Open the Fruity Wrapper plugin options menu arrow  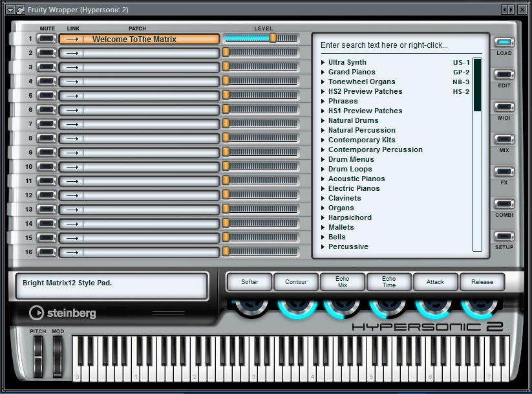[x=10, y=10]
